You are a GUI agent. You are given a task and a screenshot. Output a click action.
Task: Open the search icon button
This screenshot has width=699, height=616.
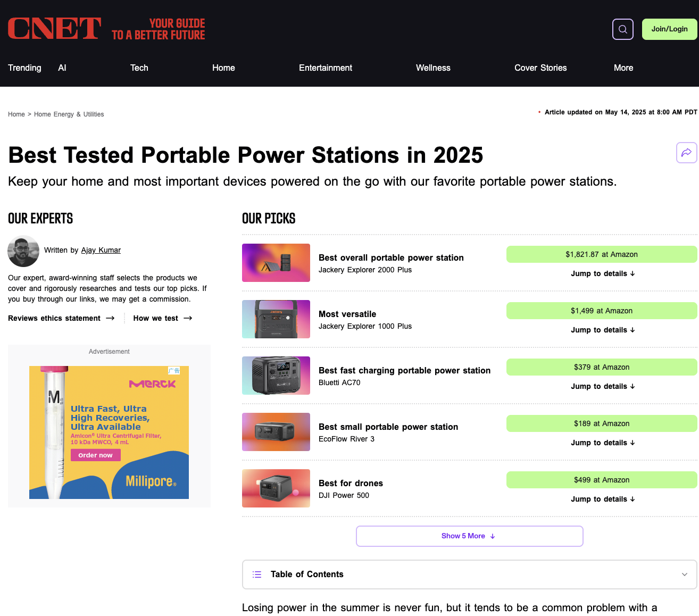click(x=623, y=29)
